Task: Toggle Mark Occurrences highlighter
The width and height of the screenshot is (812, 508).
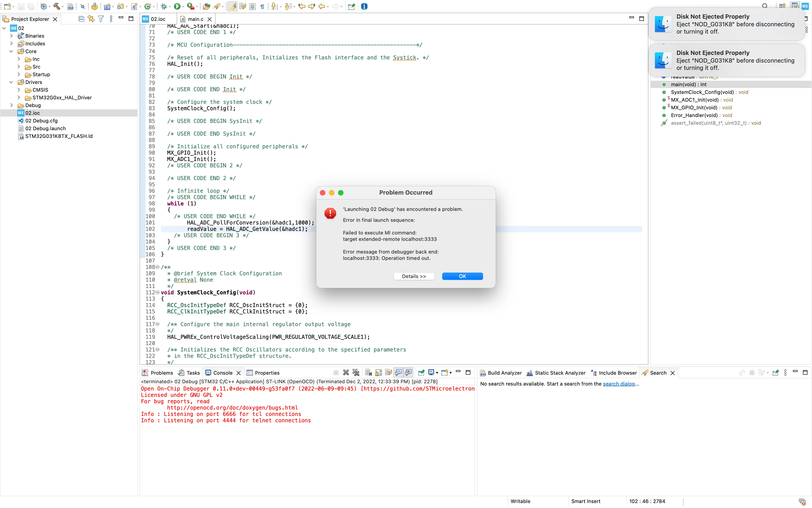Action: coord(232,6)
